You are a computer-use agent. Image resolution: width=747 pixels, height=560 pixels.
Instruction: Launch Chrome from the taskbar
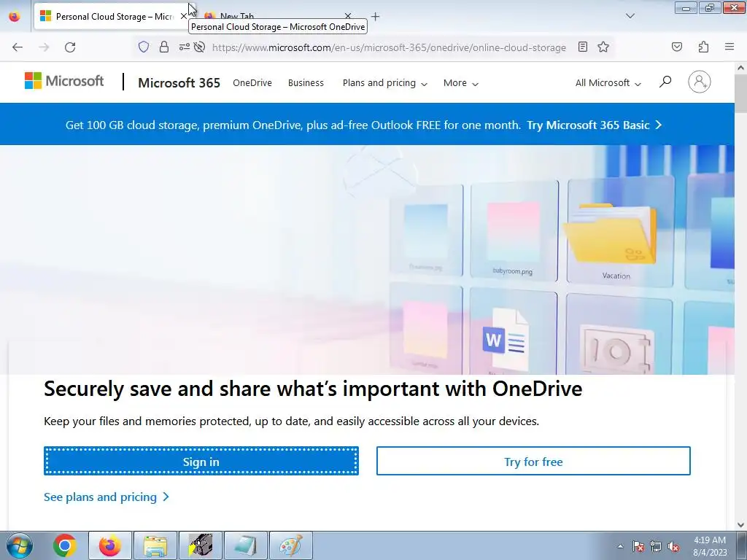point(65,545)
